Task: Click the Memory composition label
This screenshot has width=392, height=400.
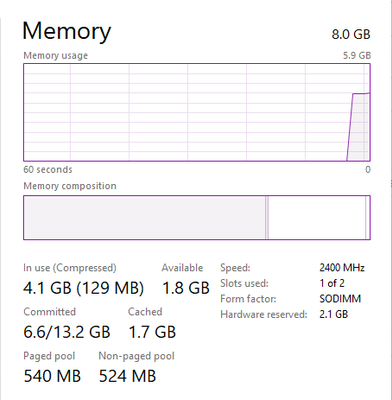Action: coord(70,186)
